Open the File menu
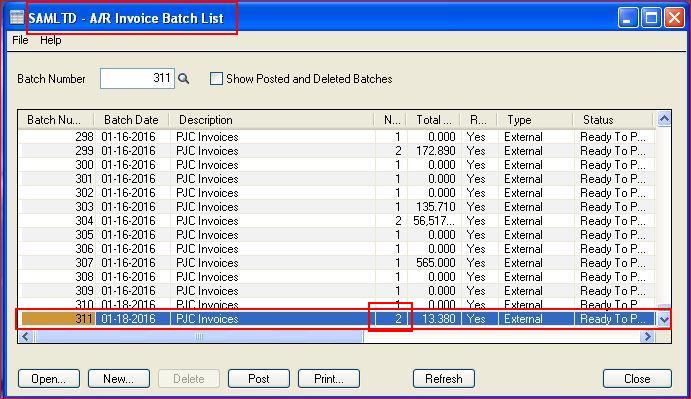This screenshot has width=691, height=399. [20, 40]
